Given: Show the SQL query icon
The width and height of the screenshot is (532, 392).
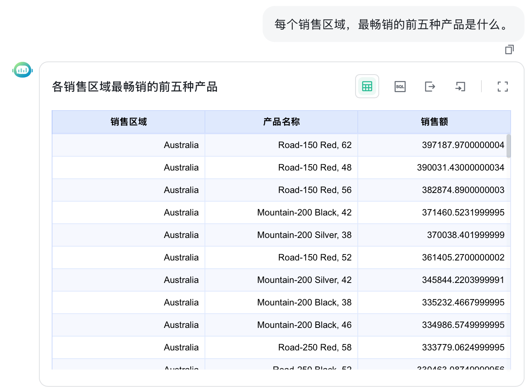Looking at the screenshot, I should click(400, 87).
